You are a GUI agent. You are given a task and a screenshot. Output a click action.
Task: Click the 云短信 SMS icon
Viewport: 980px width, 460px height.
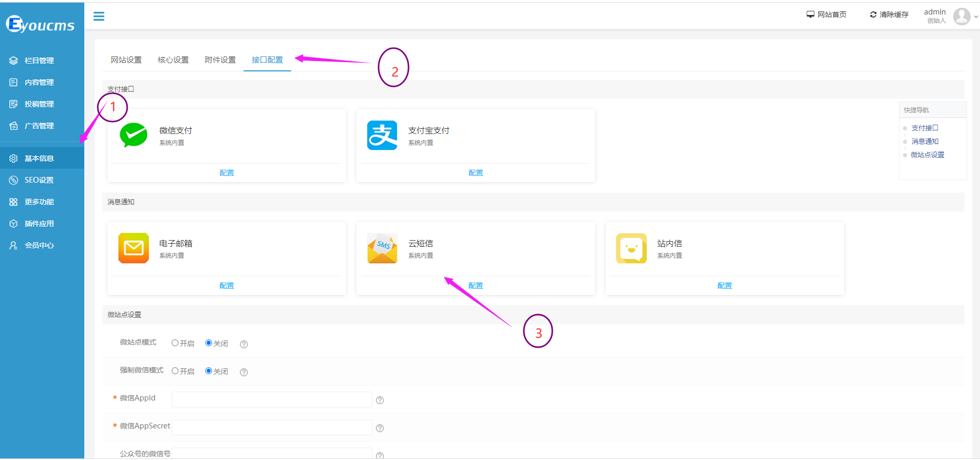(382, 248)
